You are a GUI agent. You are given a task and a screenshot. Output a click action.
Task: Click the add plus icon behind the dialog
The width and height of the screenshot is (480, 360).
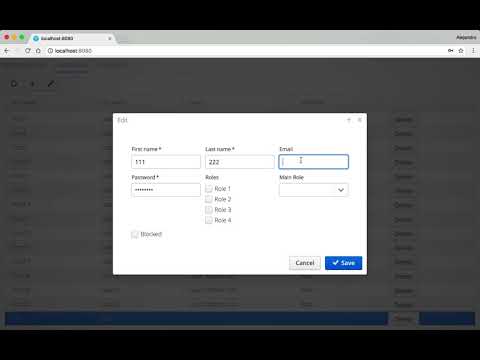click(x=32, y=84)
